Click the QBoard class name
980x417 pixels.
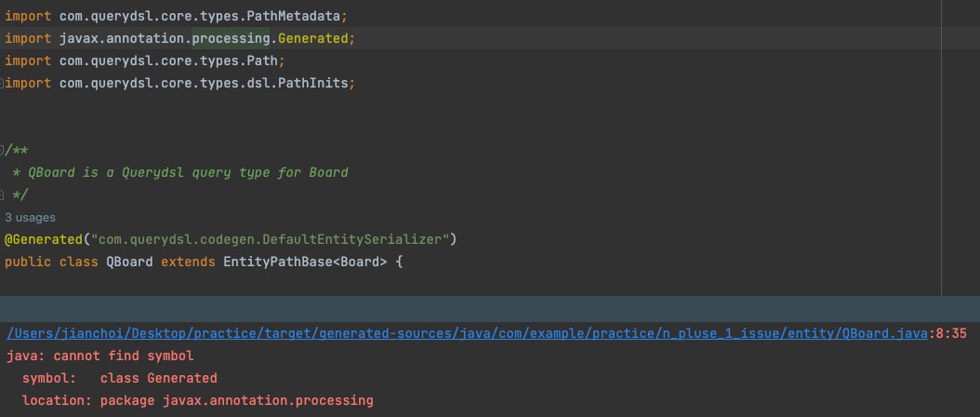click(x=129, y=262)
